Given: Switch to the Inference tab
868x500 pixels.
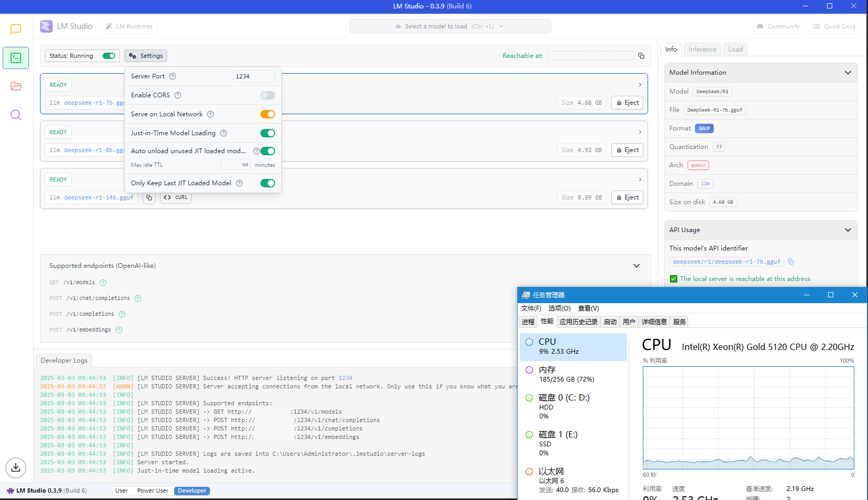Looking at the screenshot, I should tap(702, 49).
